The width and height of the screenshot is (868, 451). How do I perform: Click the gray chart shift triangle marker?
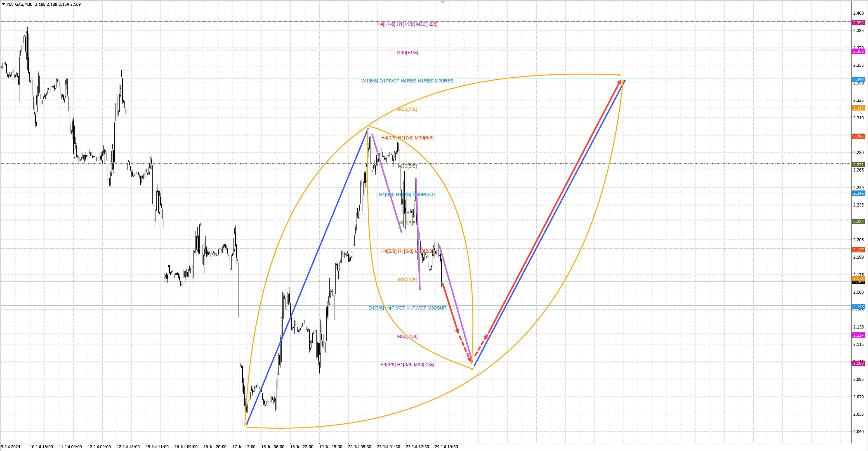[443, 2]
